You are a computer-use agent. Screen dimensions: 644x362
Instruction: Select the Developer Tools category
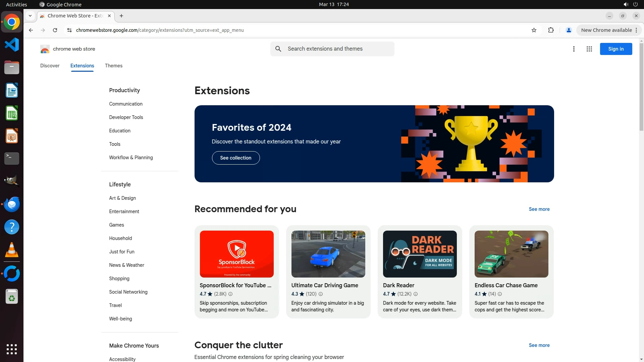pyautogui.click(x=126, y=117)
